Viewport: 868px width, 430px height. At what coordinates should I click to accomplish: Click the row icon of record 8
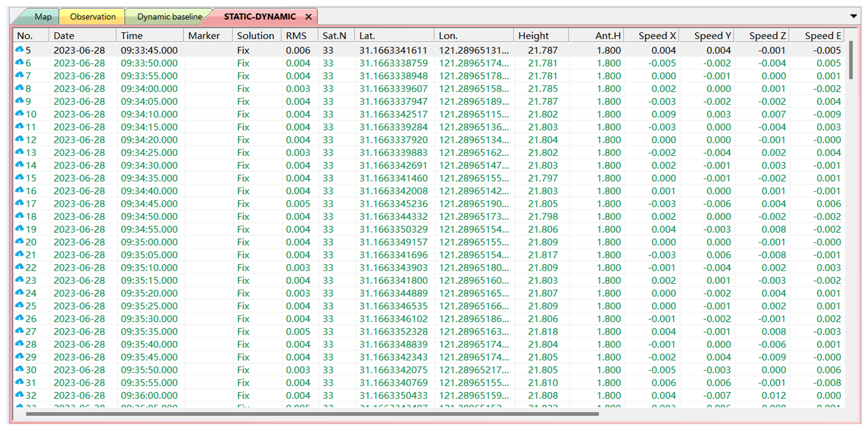click(x=19, y=88)
